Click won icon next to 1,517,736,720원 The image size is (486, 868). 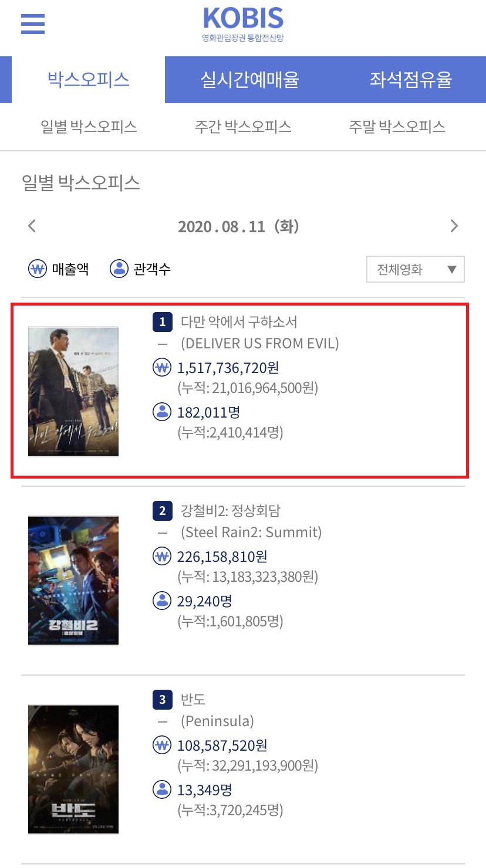pyautogui.click(x=161, y=368)
